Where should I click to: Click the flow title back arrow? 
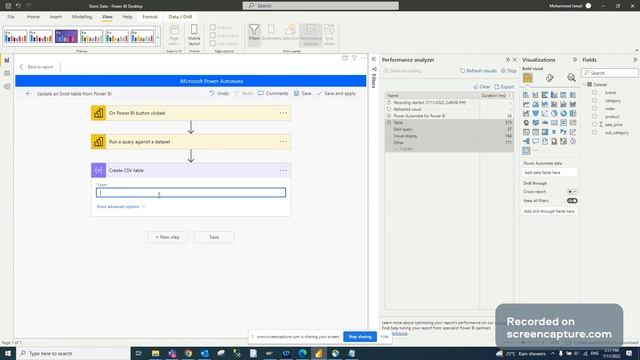[28, 93]
